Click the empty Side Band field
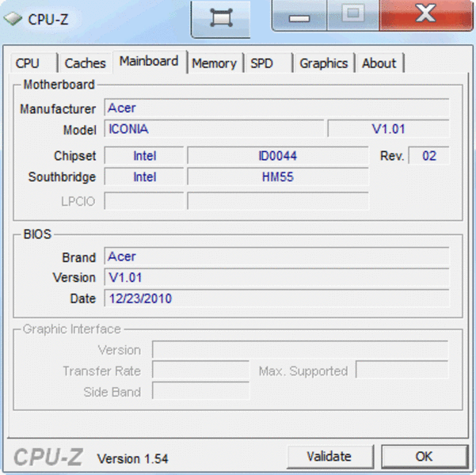Screen dimensions: 476x475 [x=200, y=390]
